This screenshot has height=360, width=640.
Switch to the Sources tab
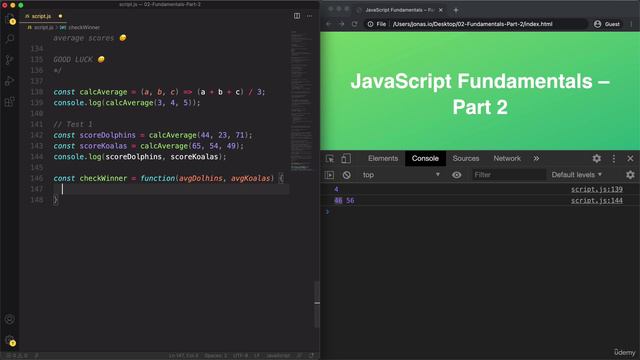pyautogui.click(x=466, y=158)
